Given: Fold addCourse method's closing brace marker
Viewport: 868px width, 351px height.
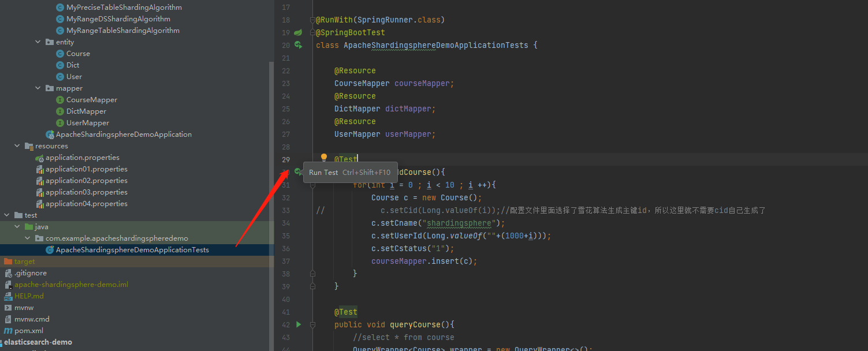Looking at the screenshot, I should (312, 286).
